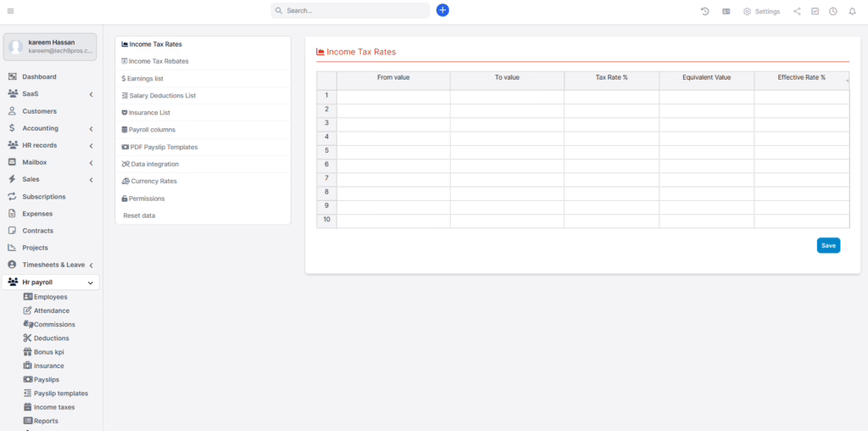Click the Reset data link
The height and width of the screenshot is (431, 868).
click(139, 215)
